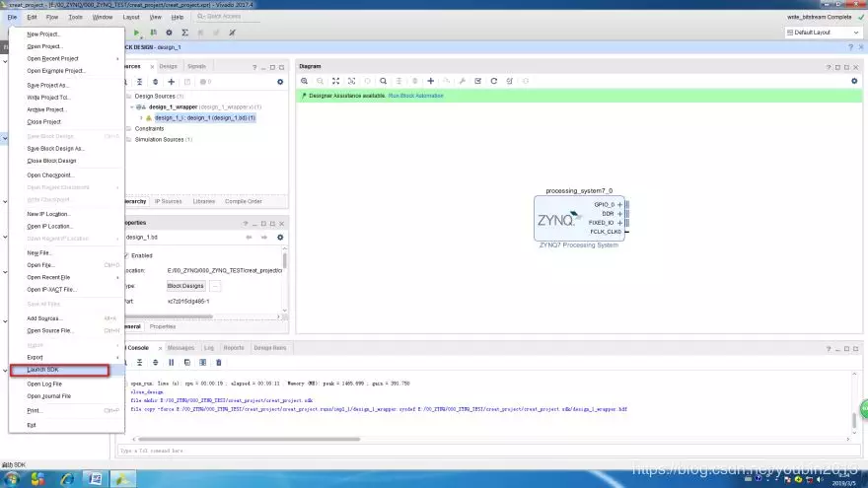Image resolution: width=868 pixels, height=488 pixels.
Task: Click the Quick Access search field
Action: click(227, 17)
